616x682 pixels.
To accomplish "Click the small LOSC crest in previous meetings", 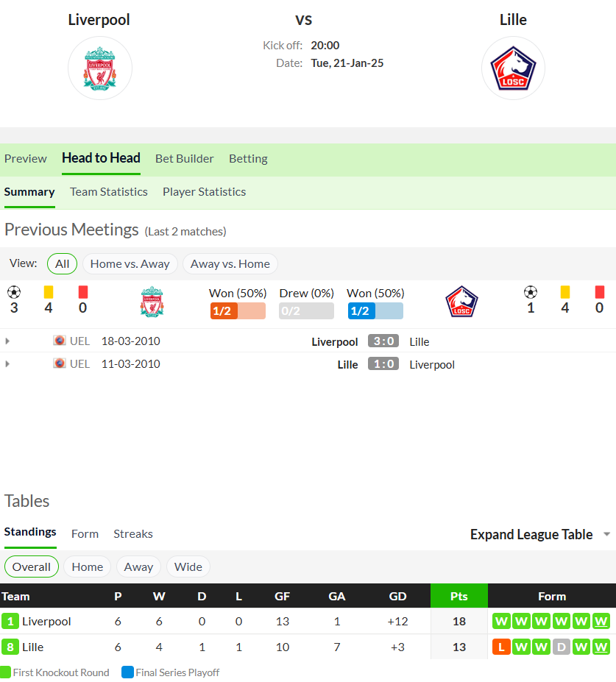I will point(461,302).
